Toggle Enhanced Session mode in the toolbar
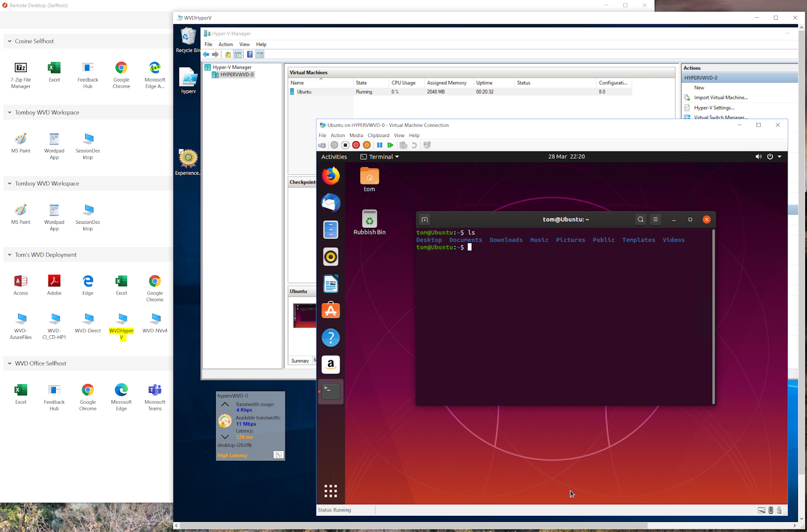The width and height of the screenshot is (807, 532). click(427, 145)
